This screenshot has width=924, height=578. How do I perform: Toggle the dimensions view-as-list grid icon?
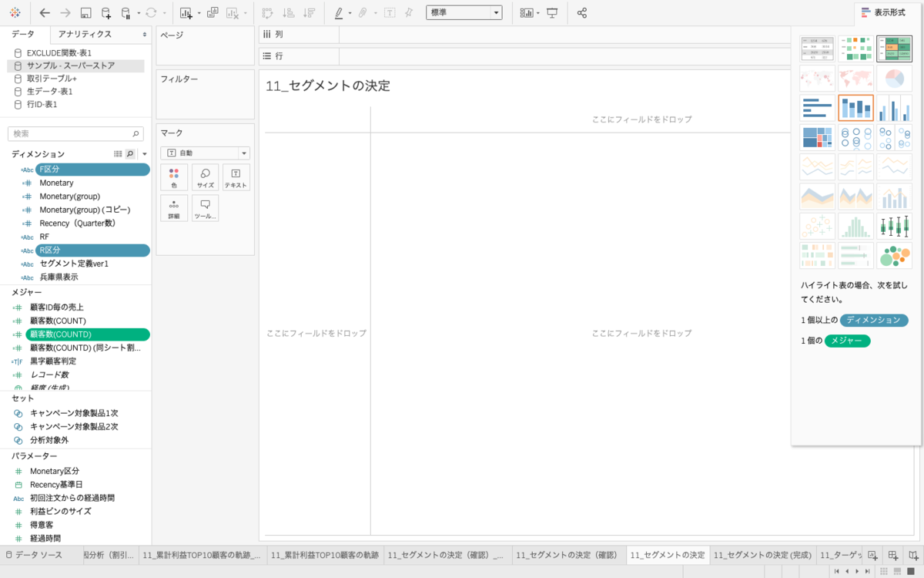pos(118,154)
